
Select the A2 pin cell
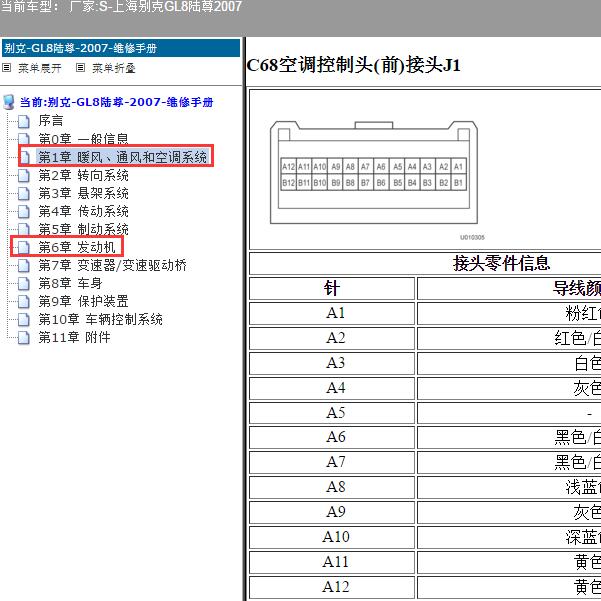coord(332,338)
